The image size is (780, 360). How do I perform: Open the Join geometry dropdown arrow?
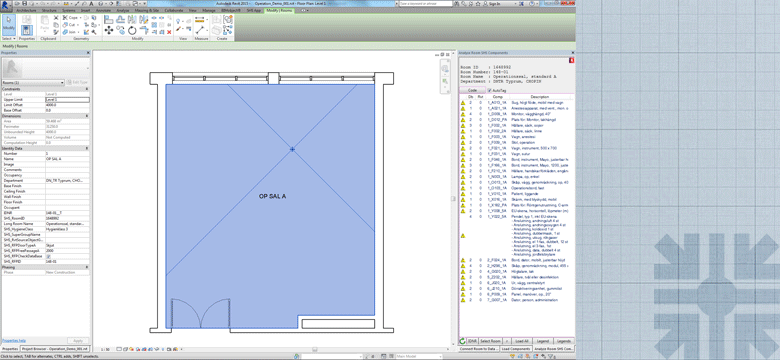pos(79,32)
